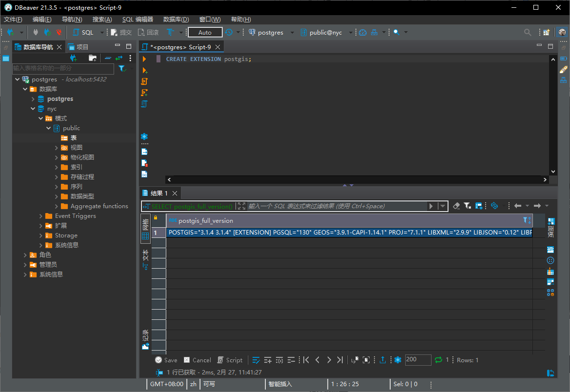Viewport: 570px width, 392px height.
Task: Switch results to text view
Action: 145,260
